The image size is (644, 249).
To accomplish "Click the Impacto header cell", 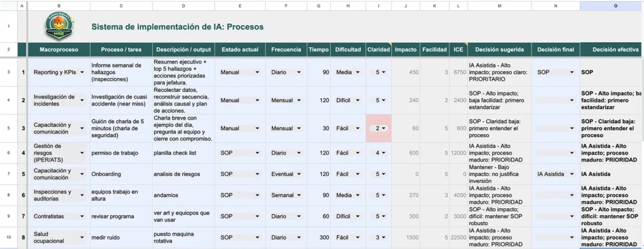I will (x=406, y=49).
